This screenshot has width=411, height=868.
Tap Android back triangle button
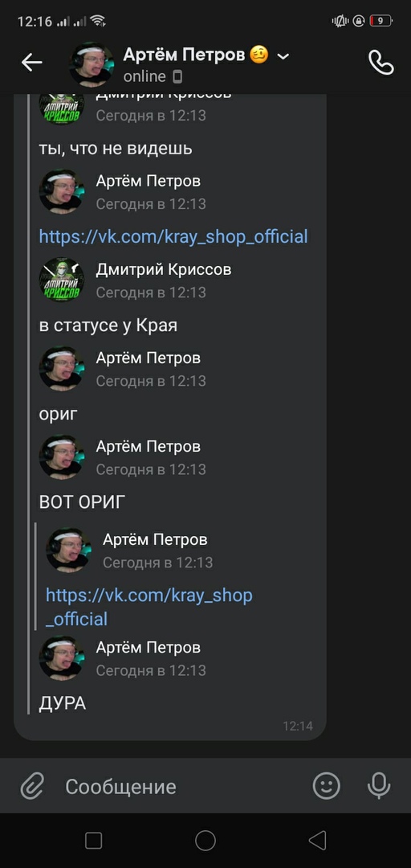[x=317, y=841]
